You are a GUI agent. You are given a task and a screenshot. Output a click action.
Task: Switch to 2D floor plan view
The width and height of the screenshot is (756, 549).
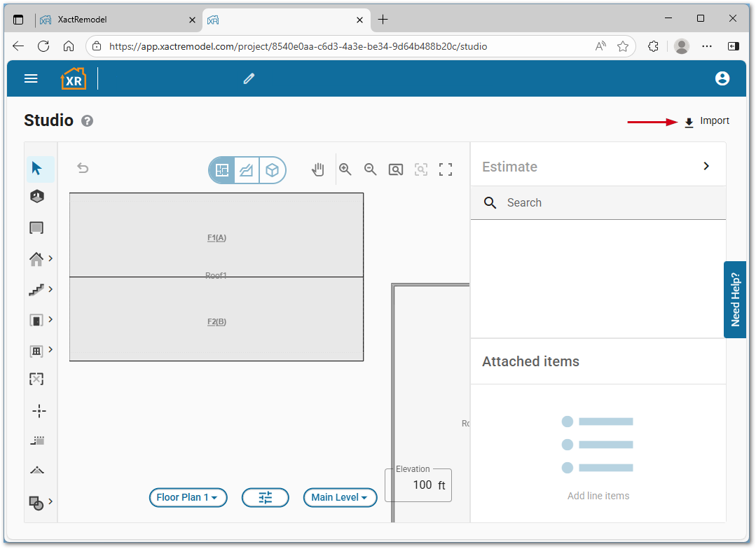tap(223, 170)
